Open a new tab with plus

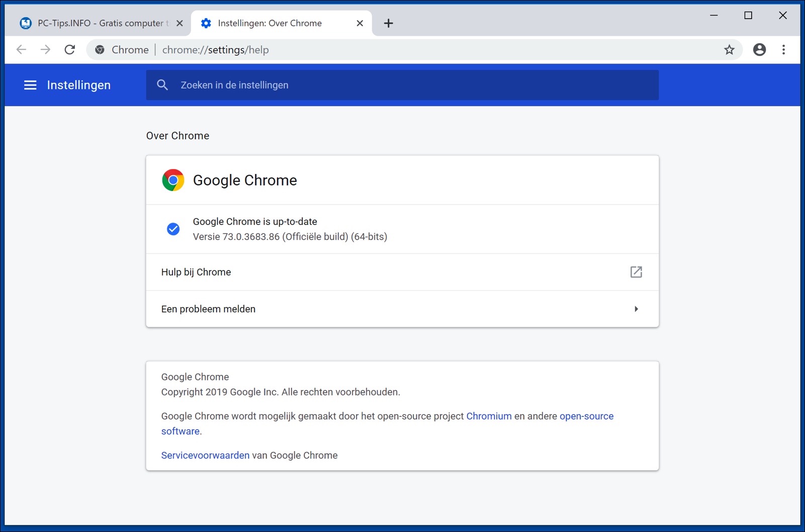pos(388,23)
